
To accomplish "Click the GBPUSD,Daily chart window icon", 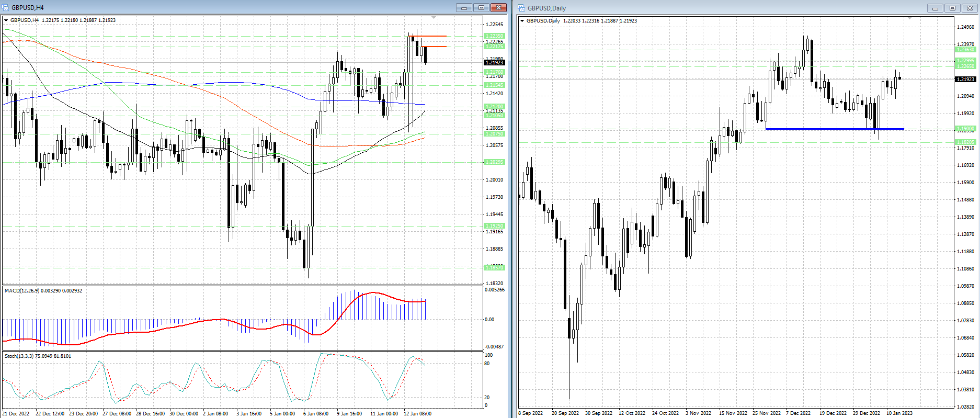I will [521, 8].
